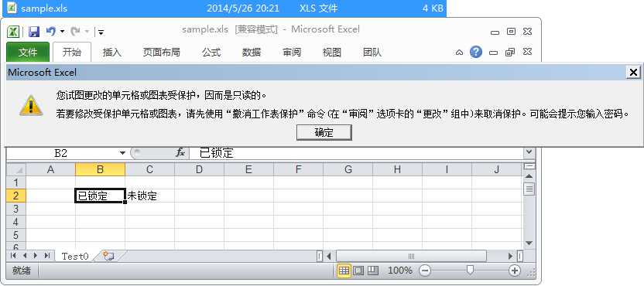
Task: Click cell B2 containing 已锁定
Action: pyautogui.click(x=100, y=196)
